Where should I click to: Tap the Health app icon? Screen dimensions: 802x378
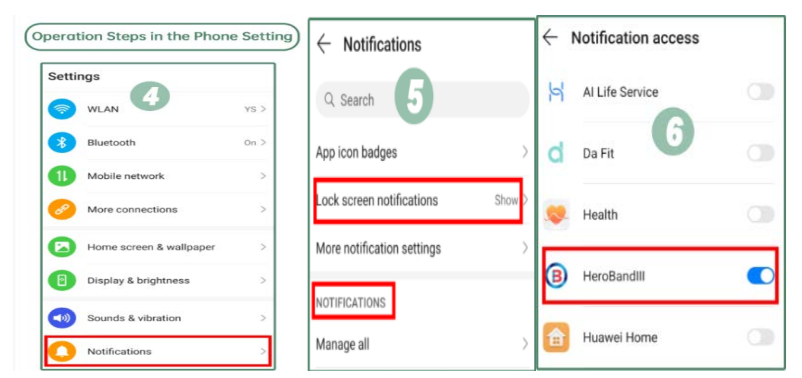[556, 215]
